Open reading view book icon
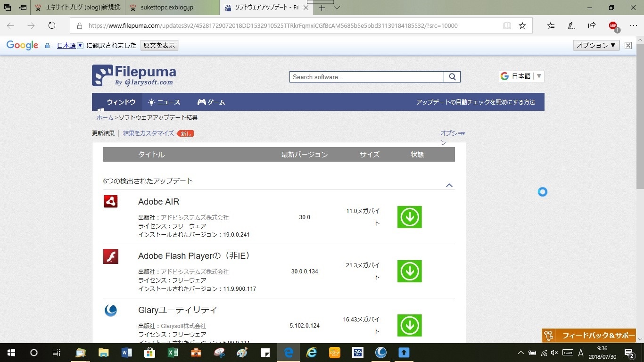The width and height of the screenshot is (644, 362). pos(507,26)
